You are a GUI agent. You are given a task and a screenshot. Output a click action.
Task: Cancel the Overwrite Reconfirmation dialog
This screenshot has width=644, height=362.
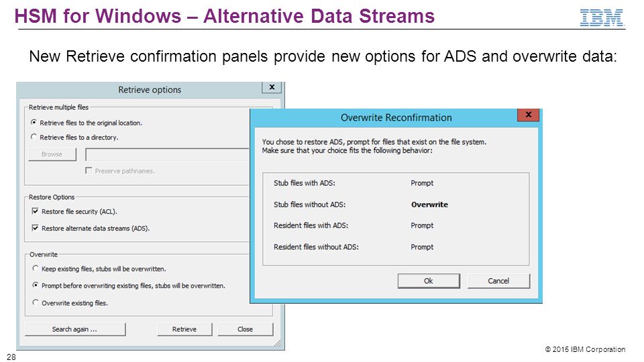(498, 281)
